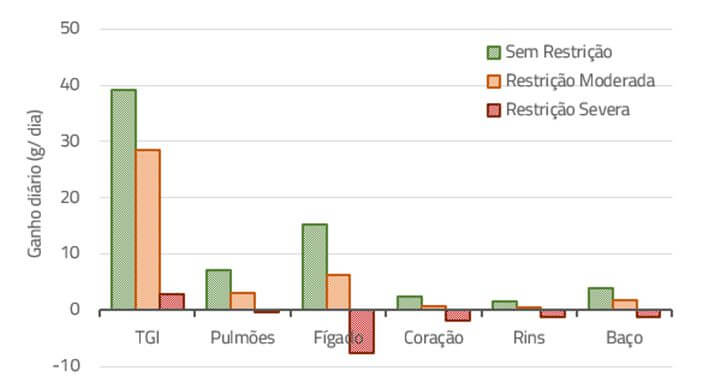This screenshot has width=720, height=388.
Task: Select the Pulmões axis label
Action: [x=242, y=338]
